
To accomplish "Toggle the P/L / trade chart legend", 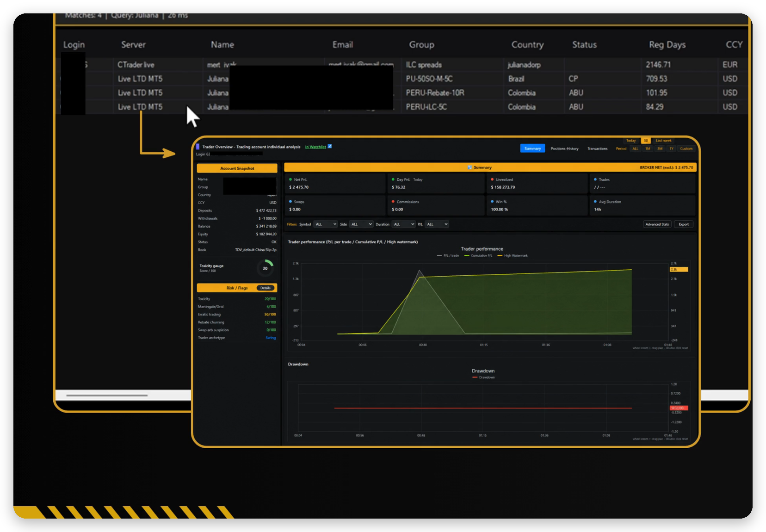I will click(448, 255).
